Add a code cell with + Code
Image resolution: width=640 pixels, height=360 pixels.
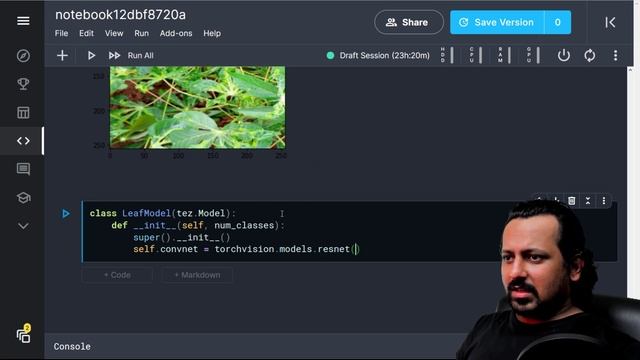[x=117, y=275]
